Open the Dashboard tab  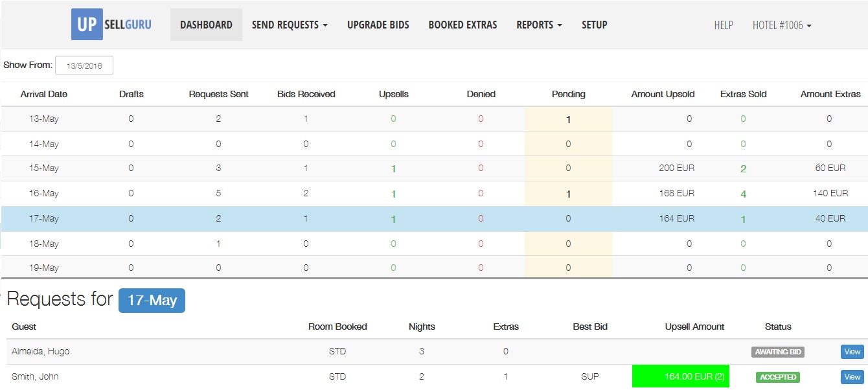coord(206,25)
